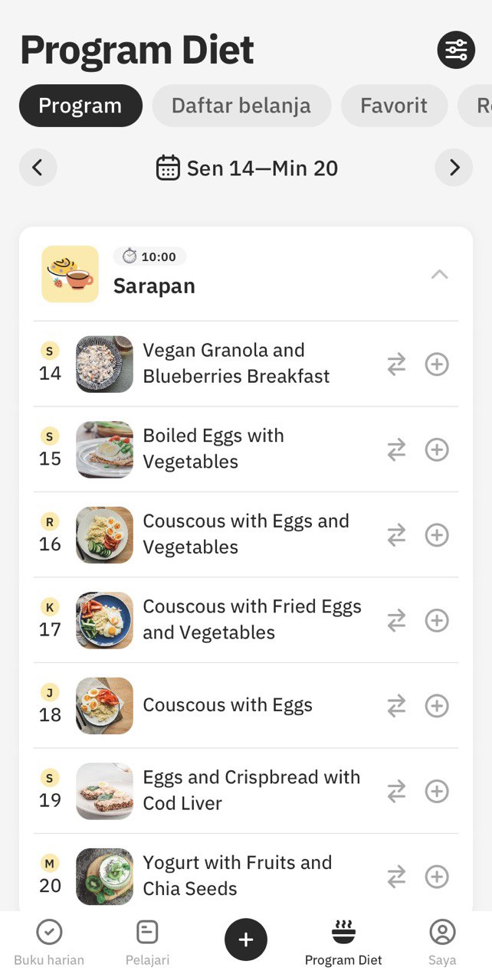Switch to Favorit tab
The width and height of the screenshot is (492, 980).
(x=394, y=106)
